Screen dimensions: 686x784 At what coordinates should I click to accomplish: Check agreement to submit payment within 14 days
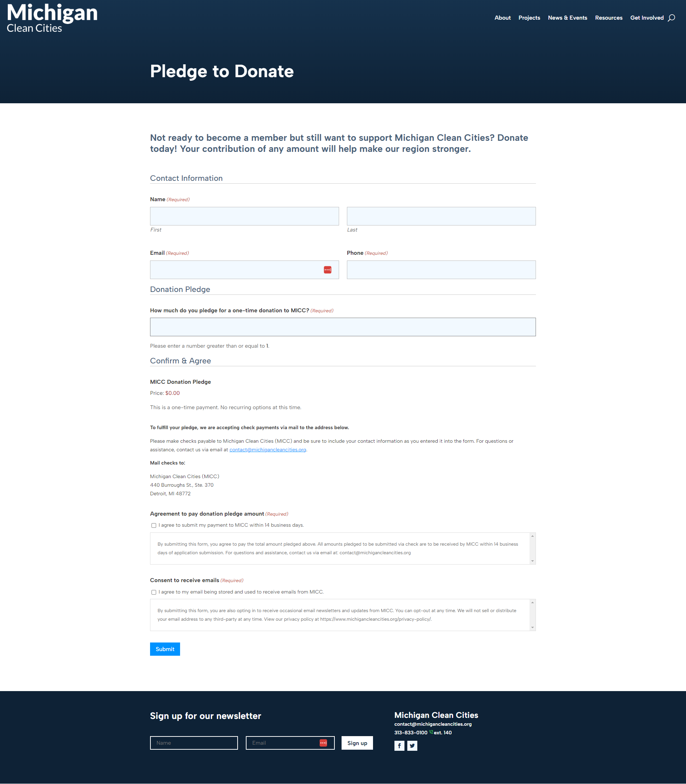[x=154, y=525]
